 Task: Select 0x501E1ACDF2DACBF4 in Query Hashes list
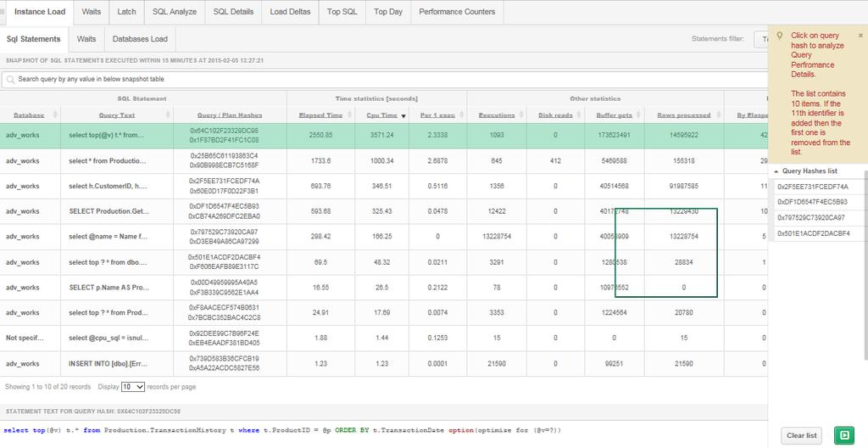(813, 234)
